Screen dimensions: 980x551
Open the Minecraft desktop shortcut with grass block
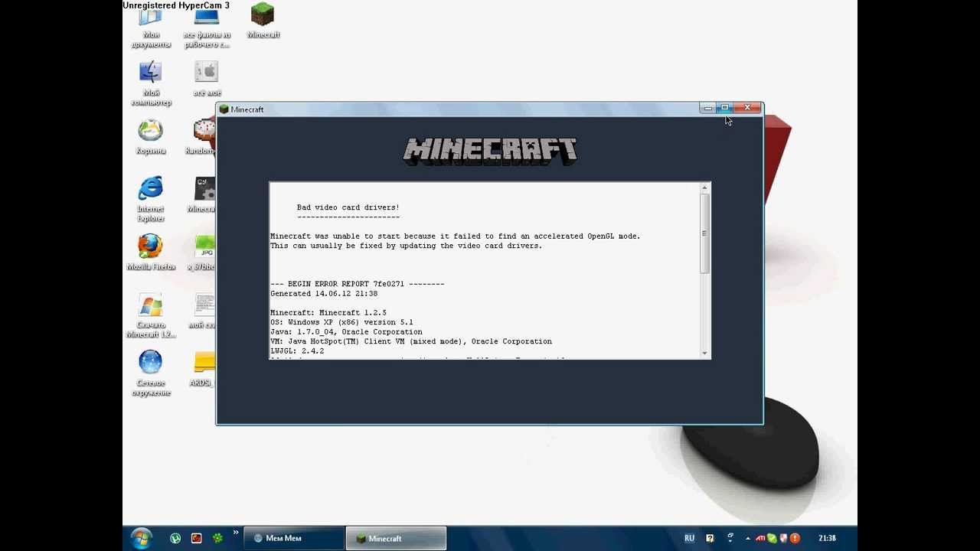pos(263,21)
